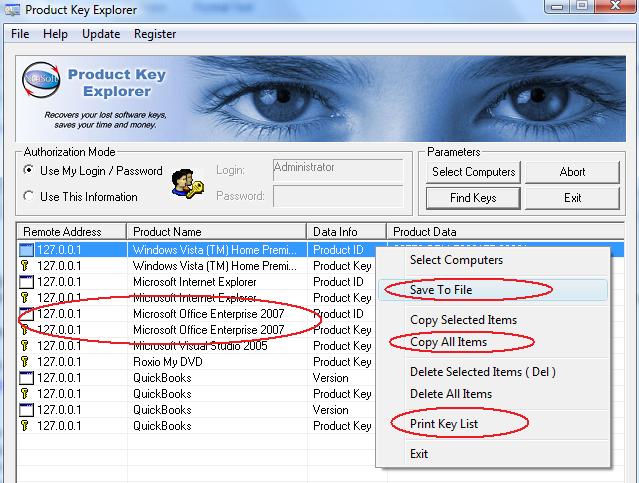The height and width of the screenshot is (483, 639).
Task: Click the Product Key Explorer title bar icon
Action: pyautogui.click(x=11, y=9)
